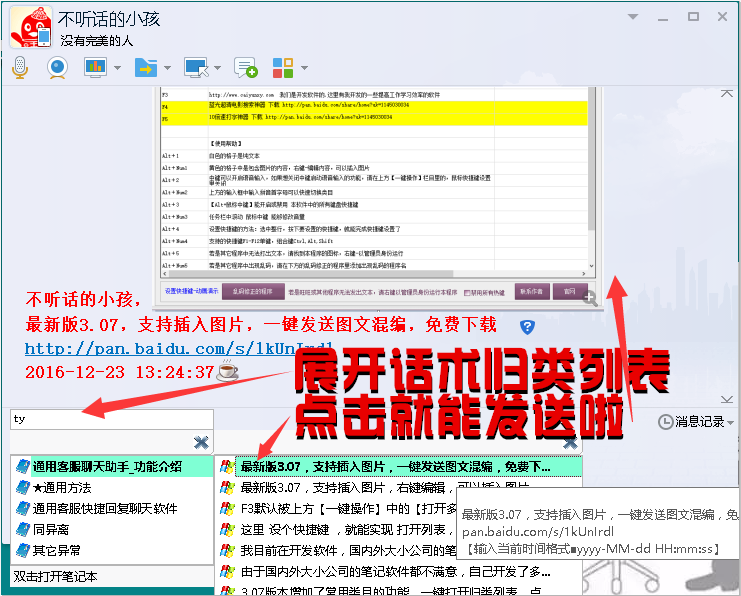Open the pan.baidu.com link in the chat
This screenshot has width=741, height=596.
tap(179, 349)
